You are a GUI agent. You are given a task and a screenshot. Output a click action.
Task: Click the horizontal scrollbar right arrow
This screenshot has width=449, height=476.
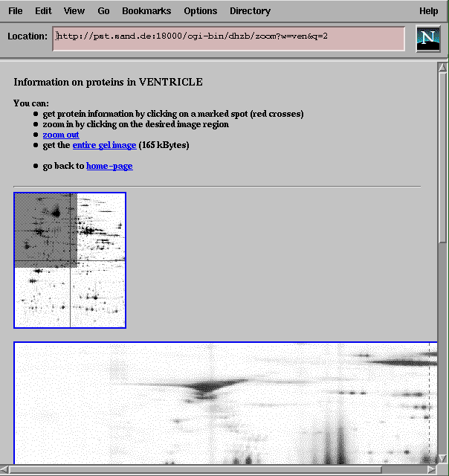[x=431, y=469]
